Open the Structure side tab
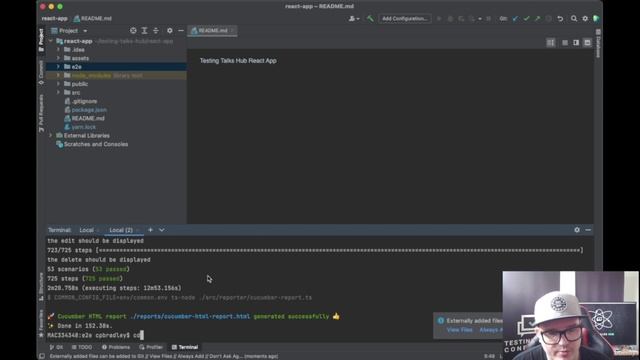The width and height of the screenshot is (640, 360). click(x=41, y=287)
